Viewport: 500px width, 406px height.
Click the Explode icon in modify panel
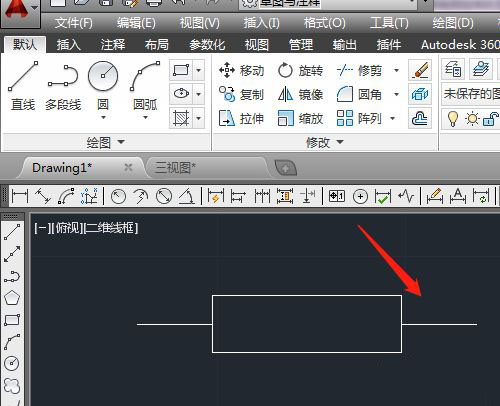pos(420,94)
